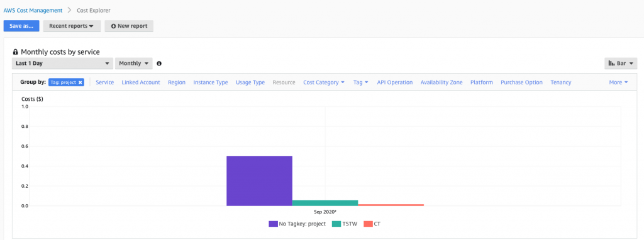
Task: Click the purple No Tagkey: project legend swatch
Action: click(x=273, y=224)
